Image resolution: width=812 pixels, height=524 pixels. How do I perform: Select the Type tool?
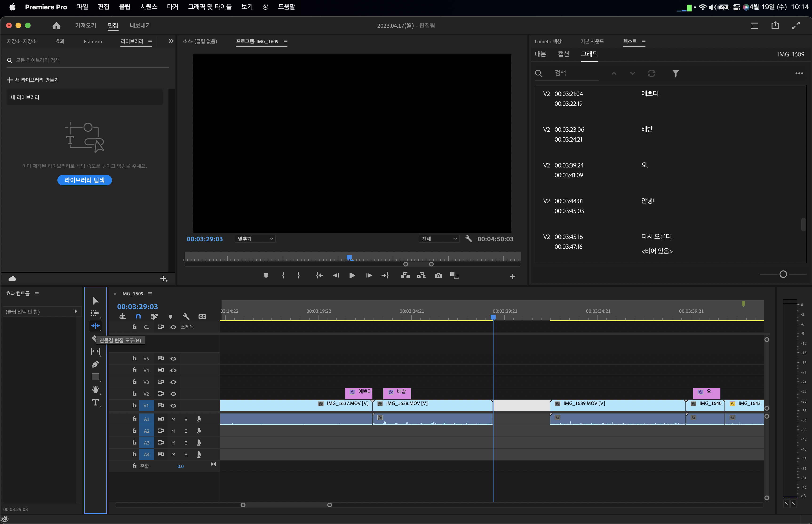tap(95, 403)
